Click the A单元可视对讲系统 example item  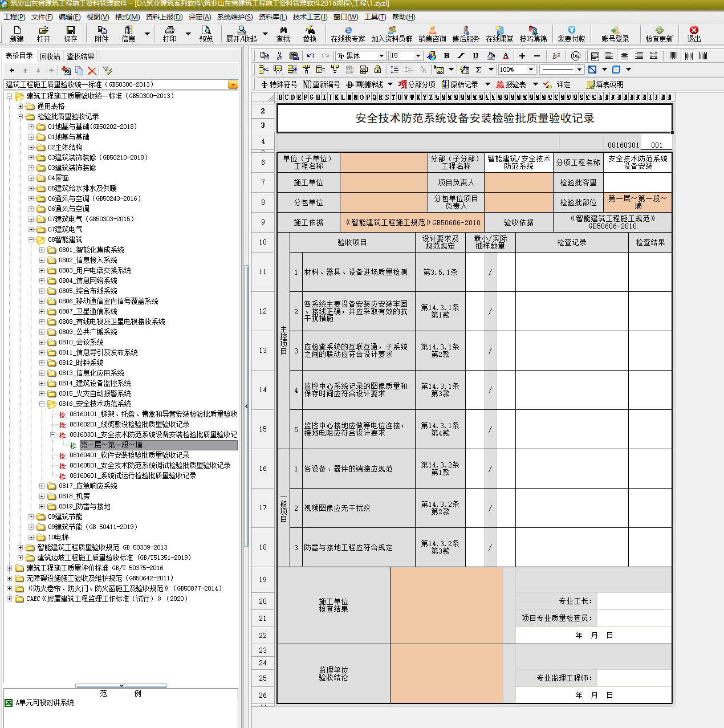[x=44, y=703]
